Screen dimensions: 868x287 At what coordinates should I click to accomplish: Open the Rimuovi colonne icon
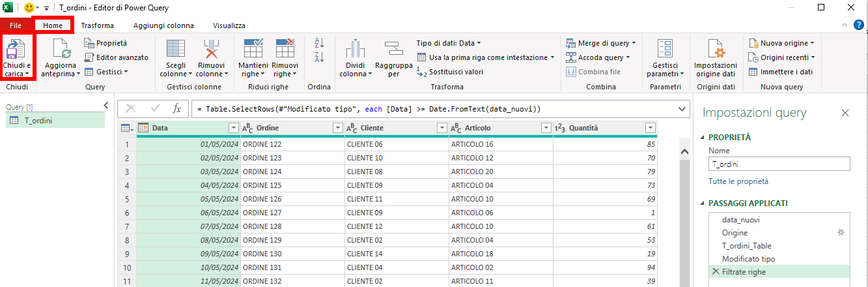pos(210,49)
